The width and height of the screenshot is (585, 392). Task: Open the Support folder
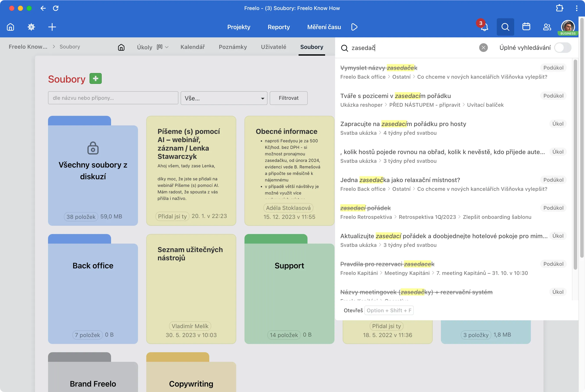(289, 289)
